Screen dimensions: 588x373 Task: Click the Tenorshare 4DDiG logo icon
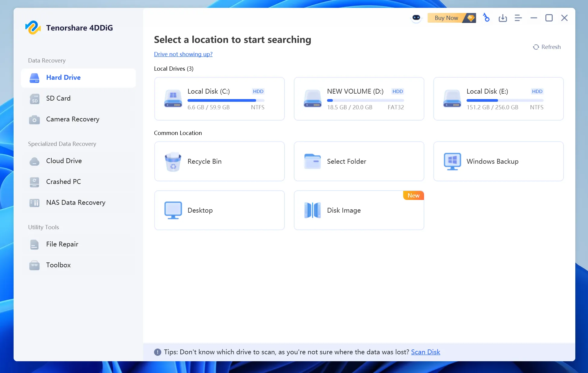[x=33, y=27]
